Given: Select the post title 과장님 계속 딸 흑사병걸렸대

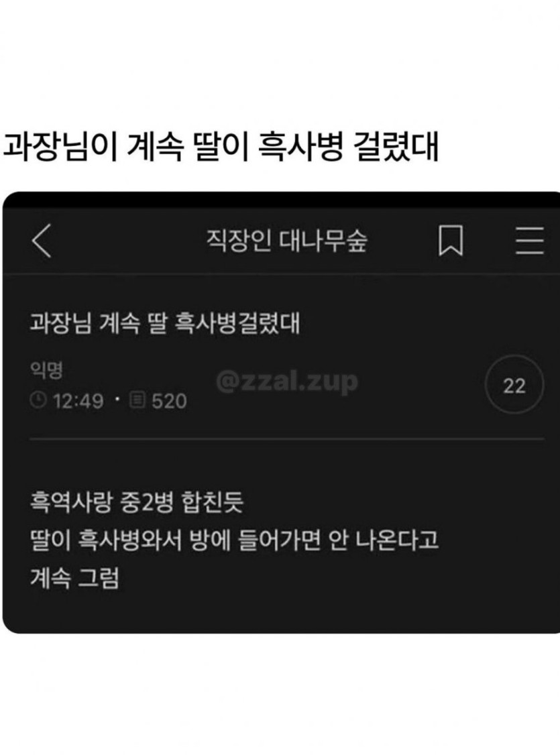Looking at the screenshot, I should pyautogui.click(x=165, y=323).
